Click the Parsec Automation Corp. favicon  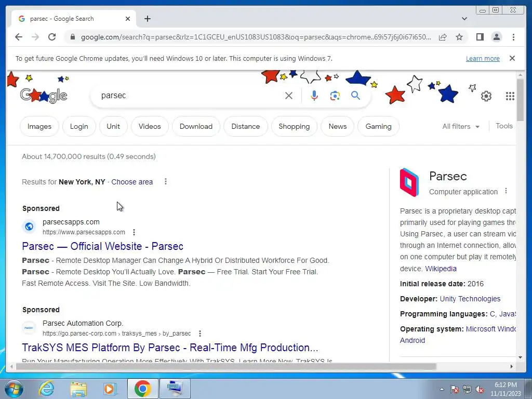click(x=29, y=328)
